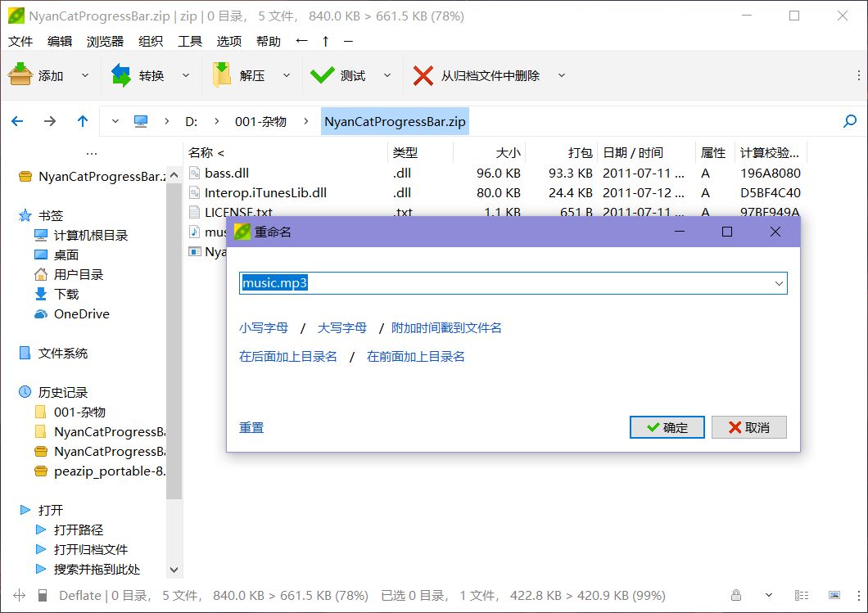Click the forward navigation arrow
This screenshot has width=868, height=613.
tap(50, 121)
